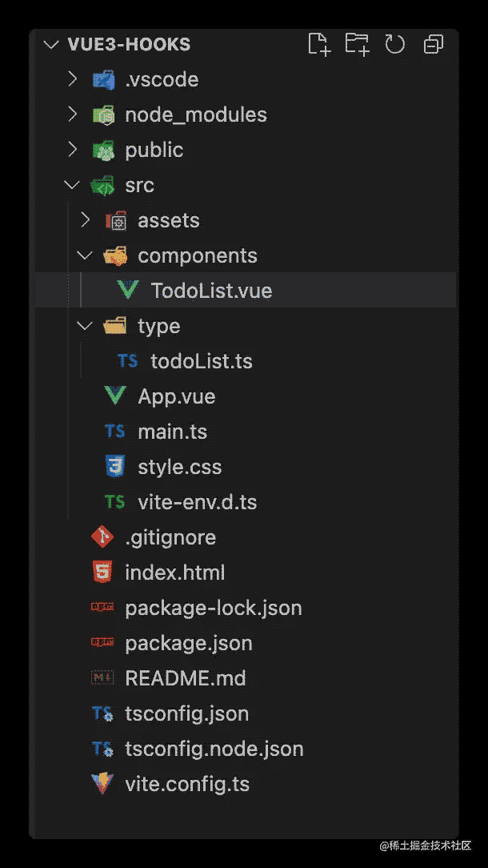Click the Vue icon beside TodoList.vue
The width and height of the screenshot is (488, 868).
coord(128,291)
